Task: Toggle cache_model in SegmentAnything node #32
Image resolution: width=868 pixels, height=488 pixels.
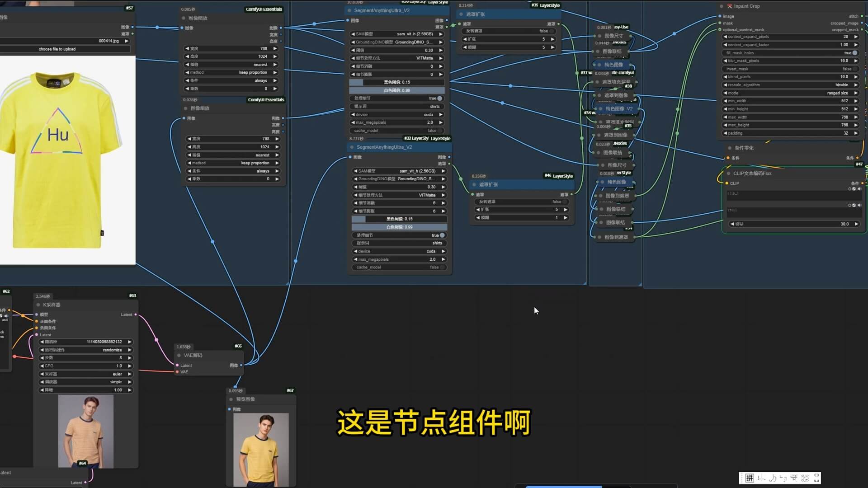Action: point(399,267)
